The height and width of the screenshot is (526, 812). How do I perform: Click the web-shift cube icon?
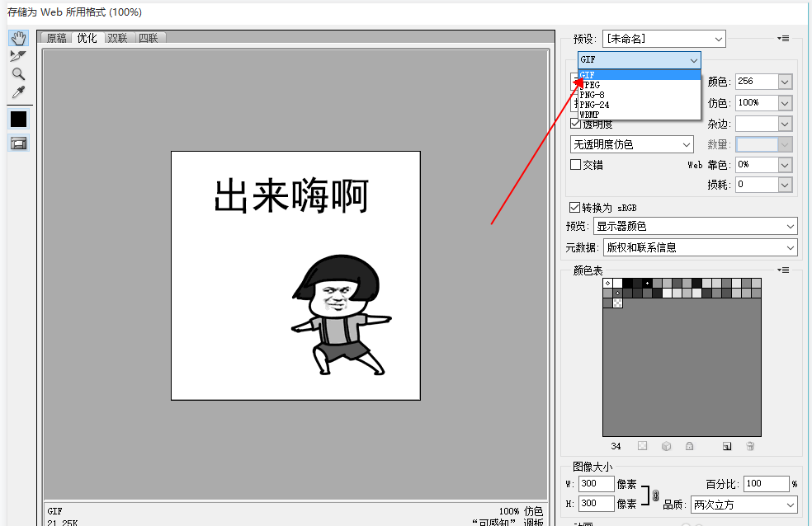click(x=667, y=446)
